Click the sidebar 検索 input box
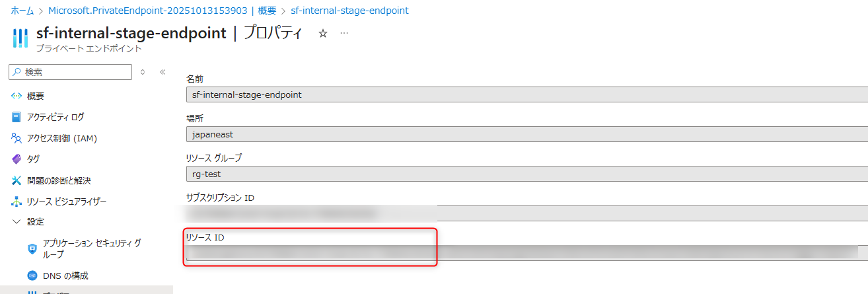Screen dimensions: 868x294 73,72
